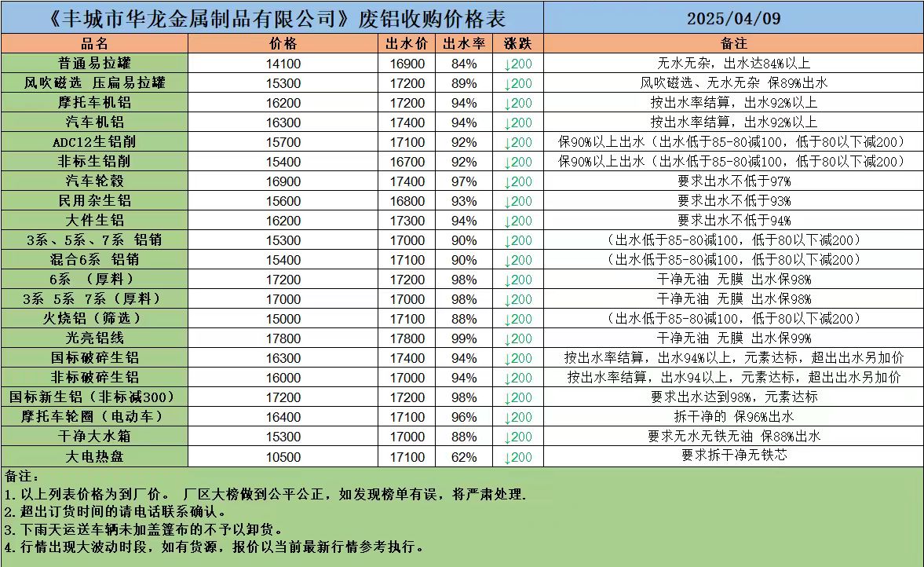
Task: Click remark 无水无杂，出水达84%以上
Action: (734, 63)
